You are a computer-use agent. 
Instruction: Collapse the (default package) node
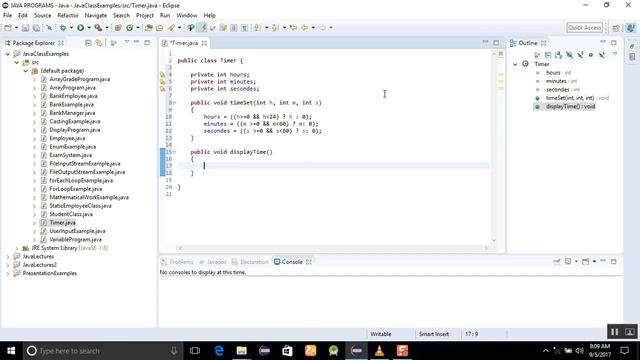[x=26, y=71]
